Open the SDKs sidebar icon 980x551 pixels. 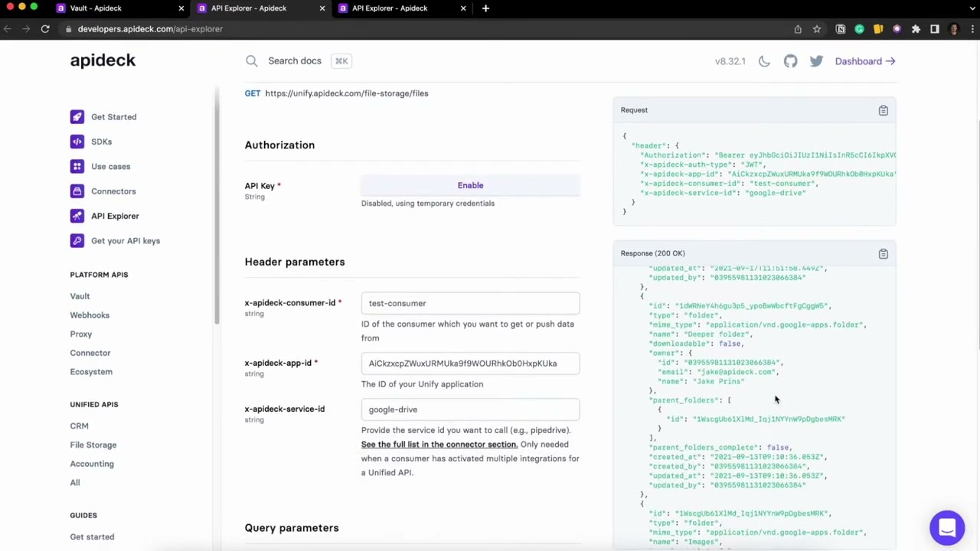(x=77, y=142)
